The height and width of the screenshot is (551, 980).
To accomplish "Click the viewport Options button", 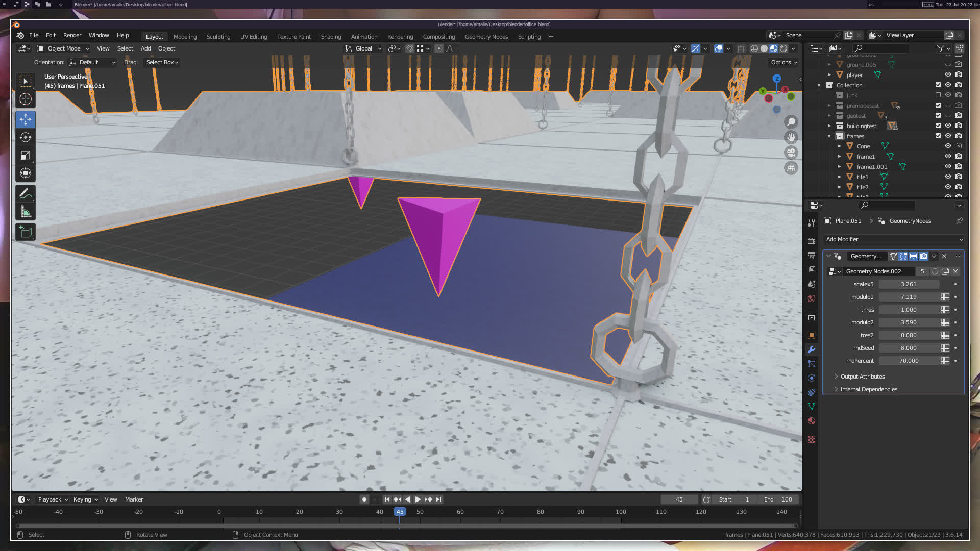I will [783, 62].
